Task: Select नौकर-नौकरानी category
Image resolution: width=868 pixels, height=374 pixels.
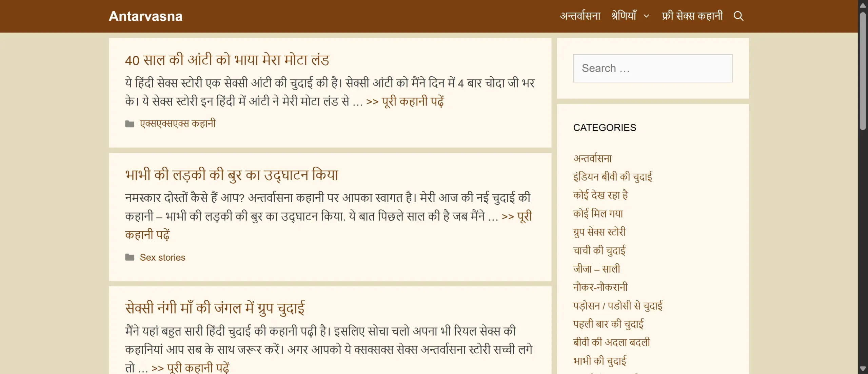Action: pyautogui.click(x=600, y=287)
